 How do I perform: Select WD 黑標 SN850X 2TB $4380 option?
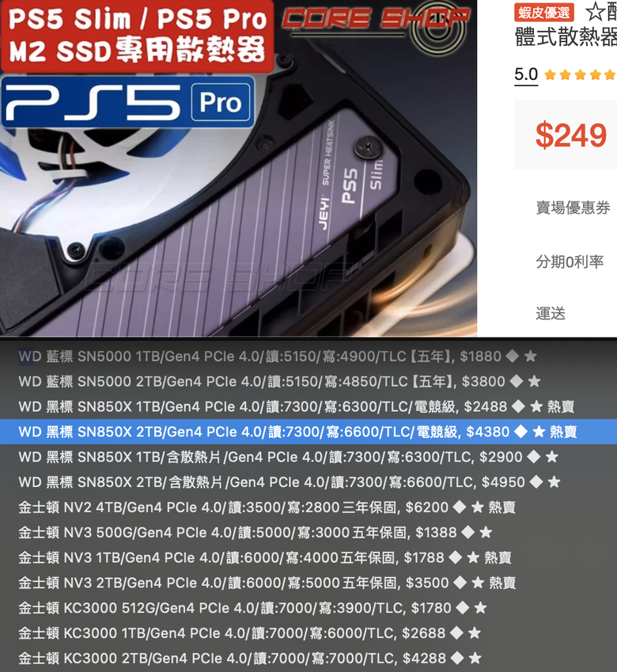coord(308,432)
